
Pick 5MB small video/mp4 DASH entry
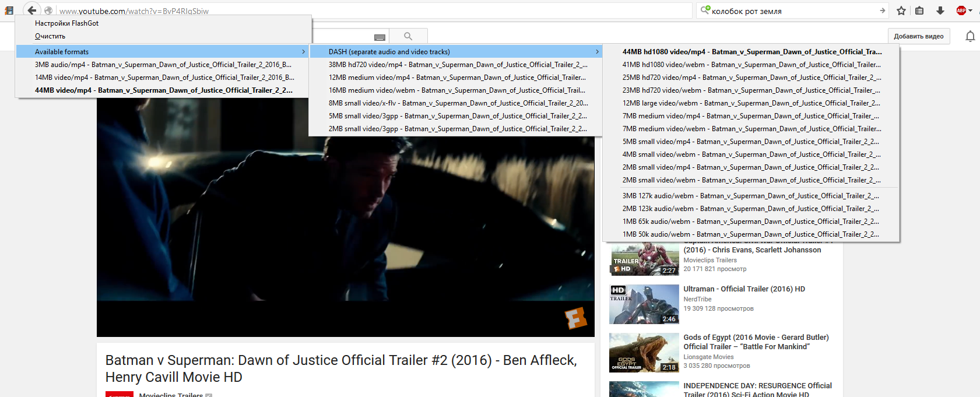[751, 142]
